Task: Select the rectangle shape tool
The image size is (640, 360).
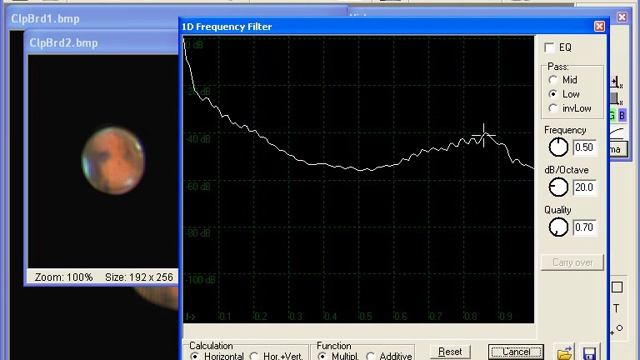Action: (617, 287)
